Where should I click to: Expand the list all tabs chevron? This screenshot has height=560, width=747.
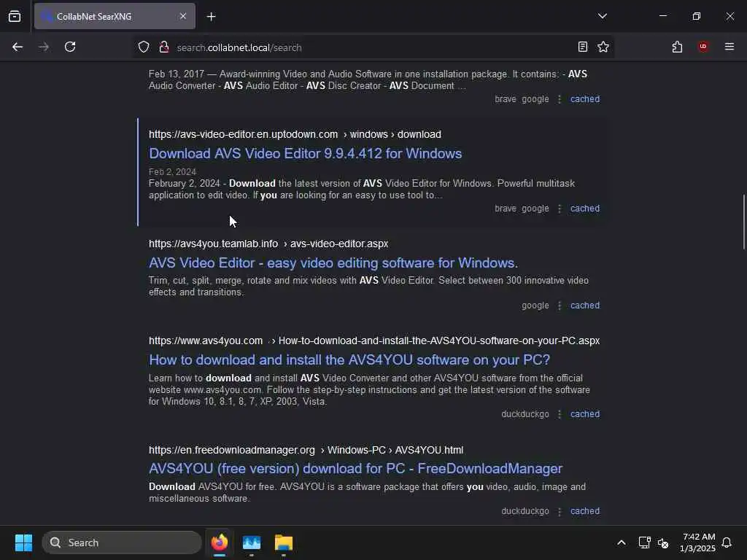coord(602,16)
